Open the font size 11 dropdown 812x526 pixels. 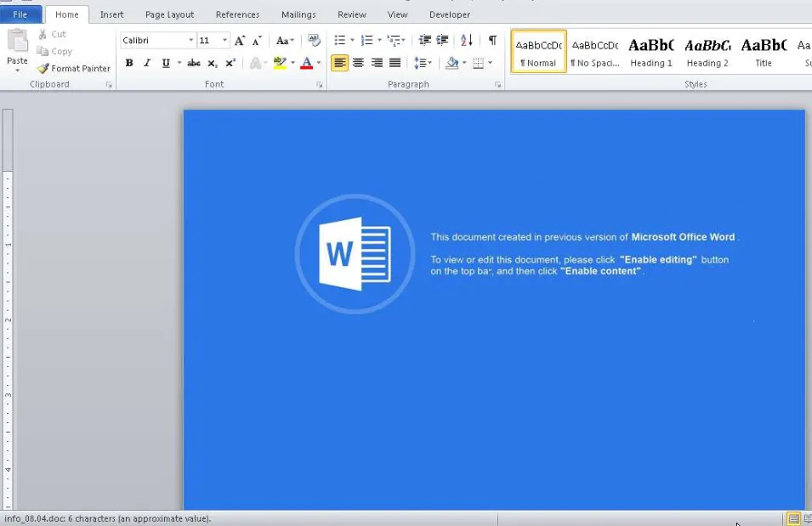[224, 41]
